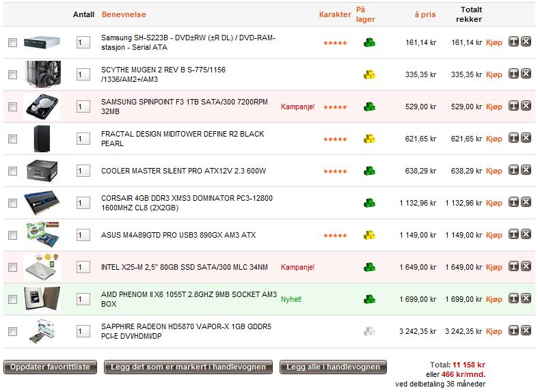The width and height of the screenshot is (538, 392).
Task: Delete Cooler Master Silent Pro with X icon
Action: point(526,170)
